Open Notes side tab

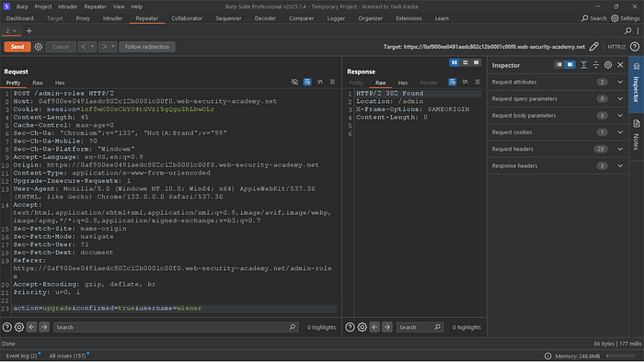[637, 135]
